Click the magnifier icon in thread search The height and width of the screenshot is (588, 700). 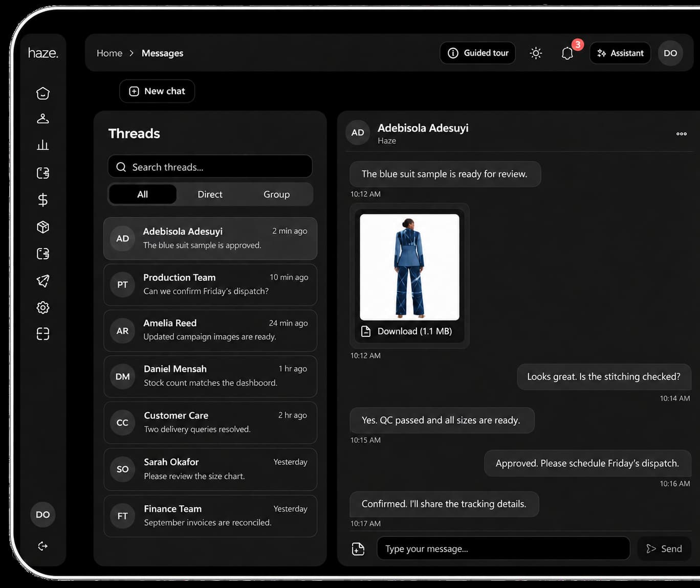click(x=121, y=167)
